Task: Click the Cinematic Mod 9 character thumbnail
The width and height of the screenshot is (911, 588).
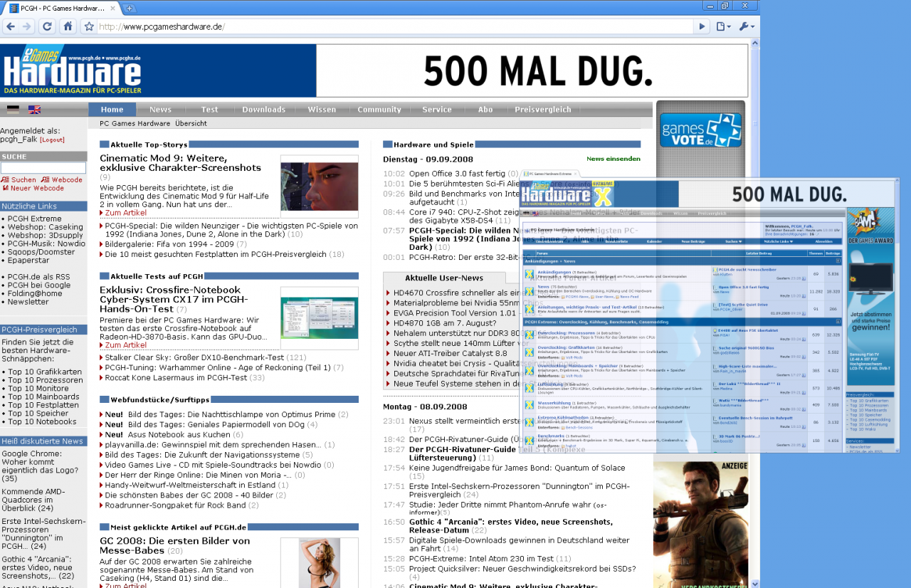Action: click(x=320, y=187)
